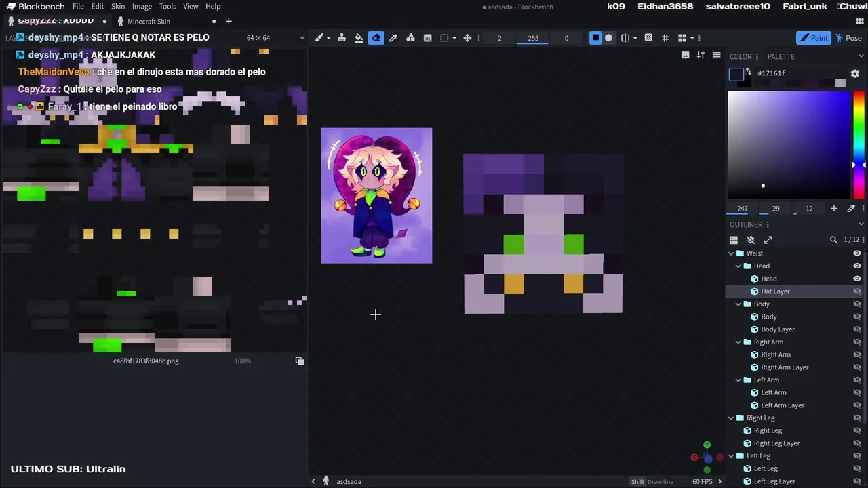Image resolution: width=868 pixels, height=488 pixels.
Task: Click the split view layout icon
Action: [682, 38]
